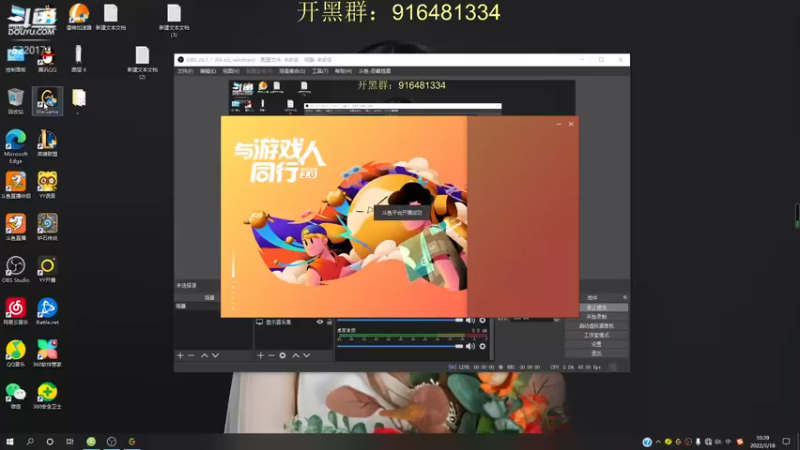The width and height of the screenshot is (800, 450).
Task: Open the 工具(T) menu in OBS
Action: click(x=320, y=71)
